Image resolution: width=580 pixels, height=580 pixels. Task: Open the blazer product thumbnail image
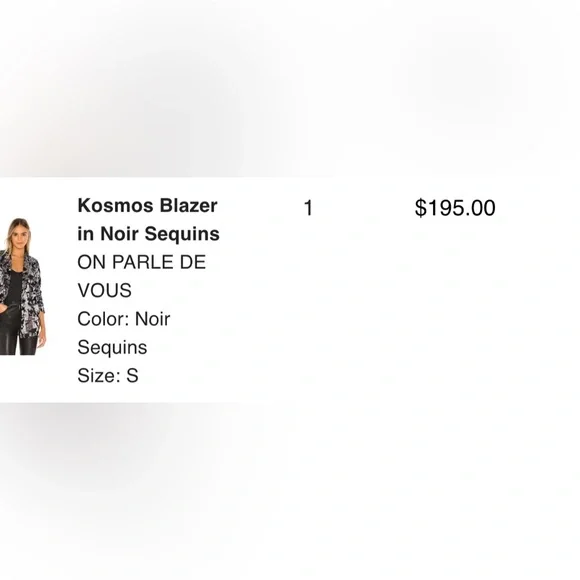click(x=23, y=286)
